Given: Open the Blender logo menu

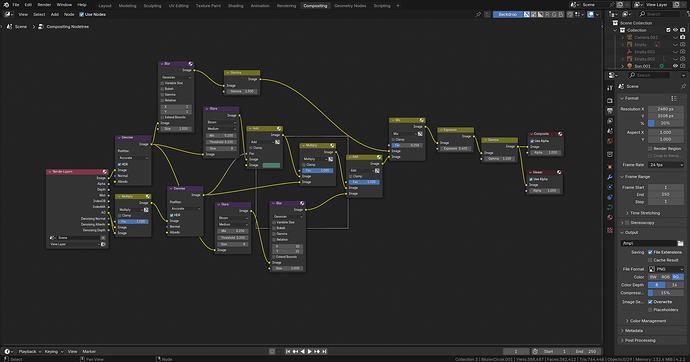Looking at the screenshot, I should pyautogui.click(x=6, y=5).
